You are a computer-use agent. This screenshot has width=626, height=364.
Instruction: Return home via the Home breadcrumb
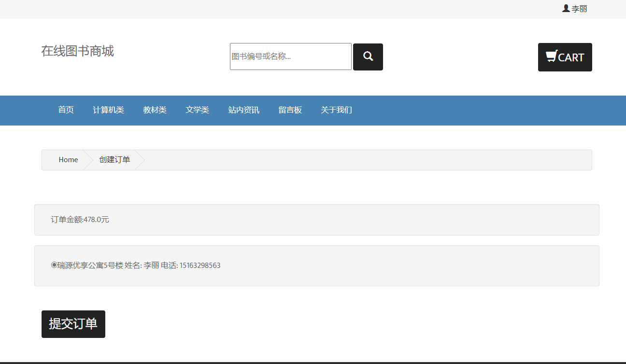pyautogui.click(x=68, y=159)
